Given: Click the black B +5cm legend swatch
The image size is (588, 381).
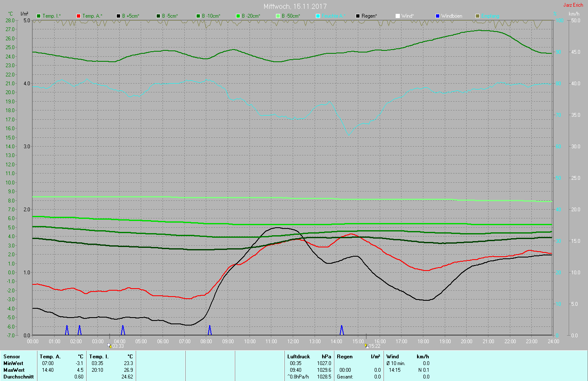Looking at the screenshot, I should (118, 16).
